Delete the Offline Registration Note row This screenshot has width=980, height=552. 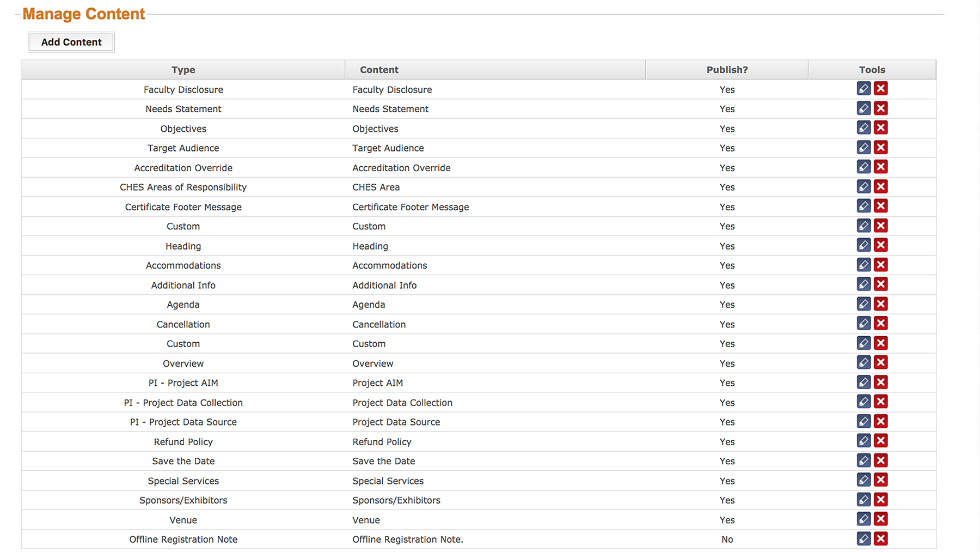880,539
